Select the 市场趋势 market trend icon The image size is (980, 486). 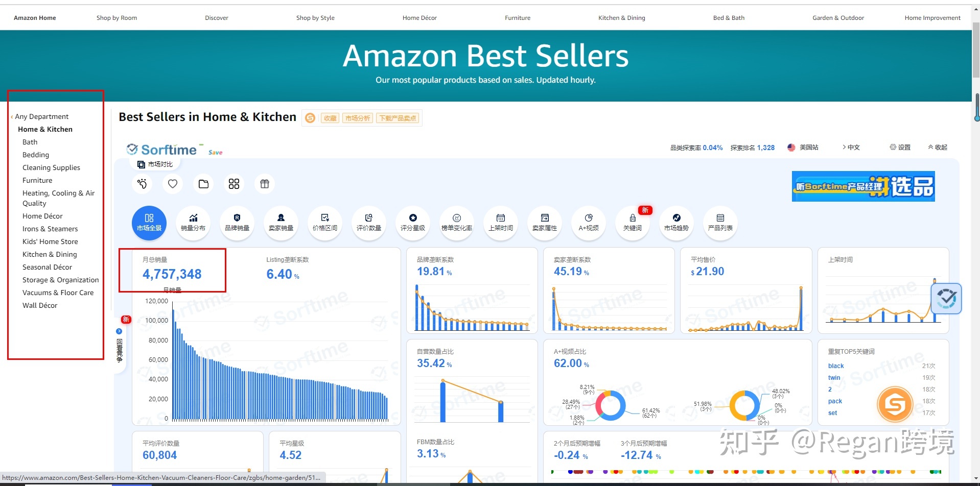(676, 223)
